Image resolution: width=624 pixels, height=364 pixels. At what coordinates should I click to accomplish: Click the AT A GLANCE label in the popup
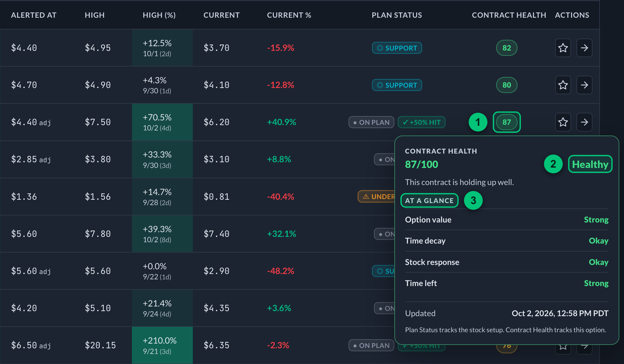pos(429,201)
